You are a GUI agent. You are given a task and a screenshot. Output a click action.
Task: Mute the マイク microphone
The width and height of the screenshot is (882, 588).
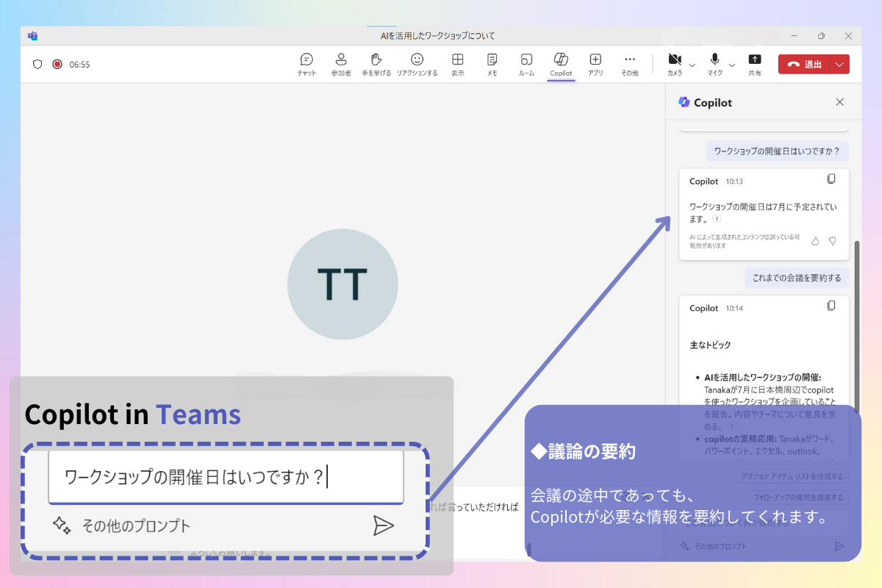pyautogui.click(x=714, y=65)
